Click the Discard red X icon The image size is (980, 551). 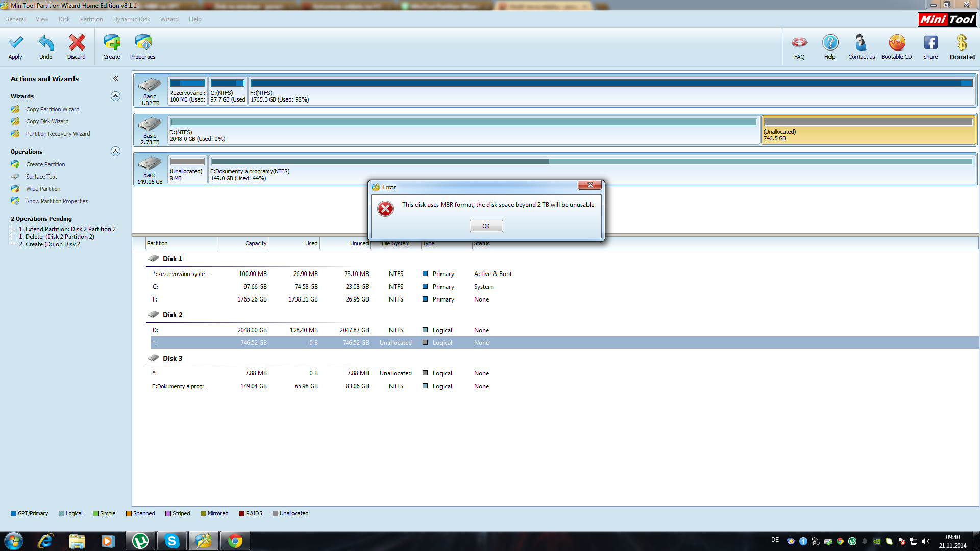pyautogui.click(x=77, y=43)
